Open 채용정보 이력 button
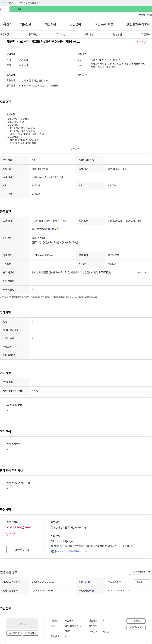The width and height of the screenshot is (152, 644). (x=136, y=627)
